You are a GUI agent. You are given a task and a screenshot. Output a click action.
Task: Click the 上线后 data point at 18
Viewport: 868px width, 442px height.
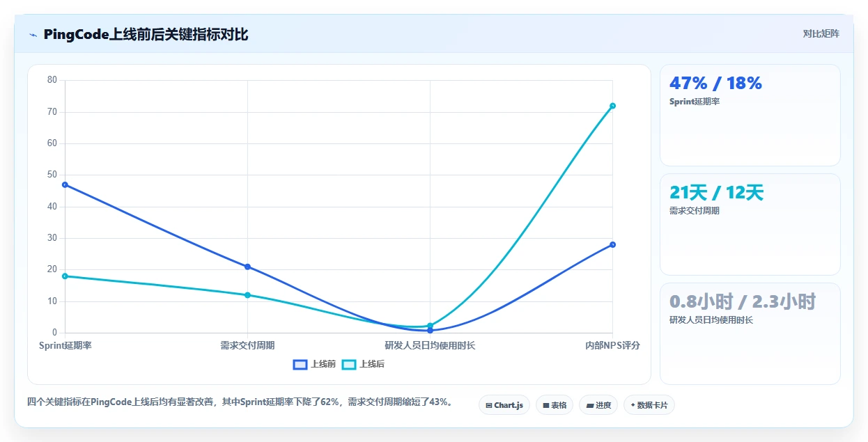(65, 276)
